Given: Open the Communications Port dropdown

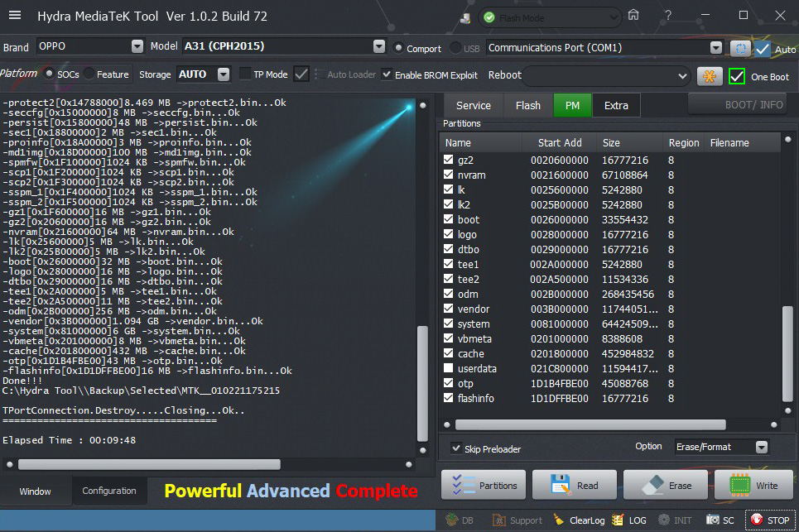Looking at the screenshot, I should [604, 47].
